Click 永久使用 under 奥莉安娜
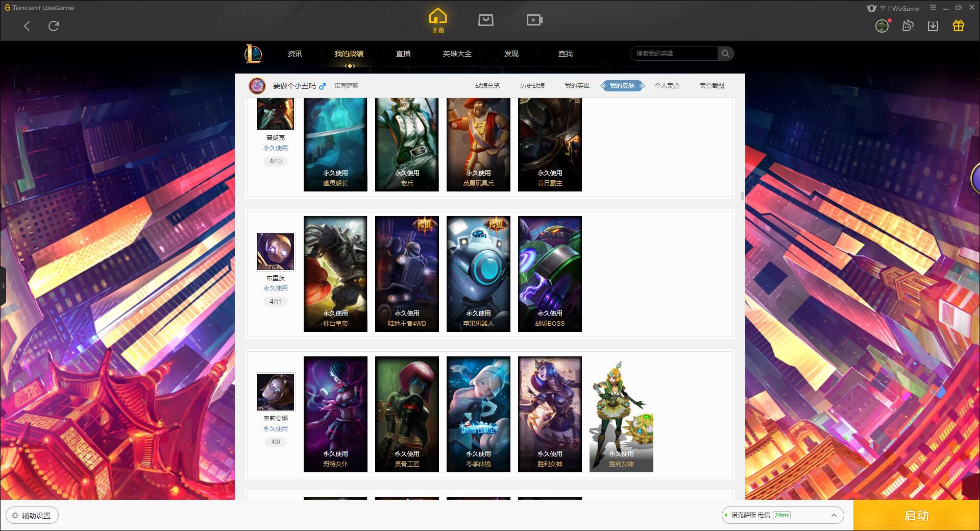The image size is (980, 531). click(x=276, y=429)
